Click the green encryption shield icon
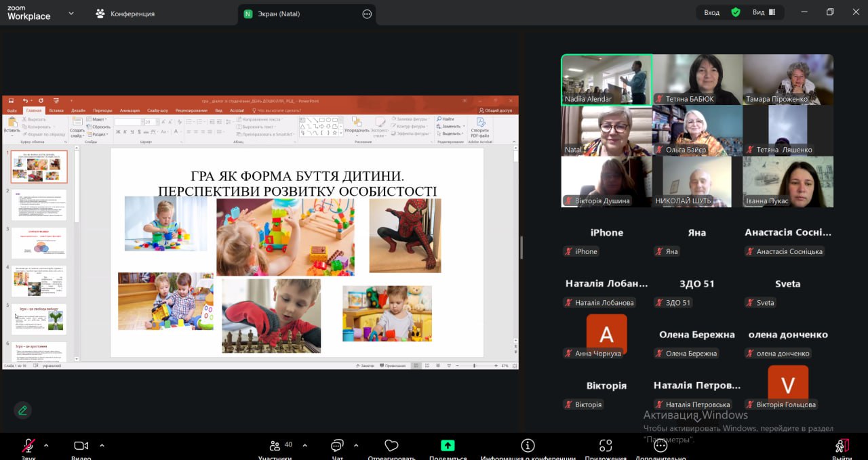 click(x=735, y=12)
